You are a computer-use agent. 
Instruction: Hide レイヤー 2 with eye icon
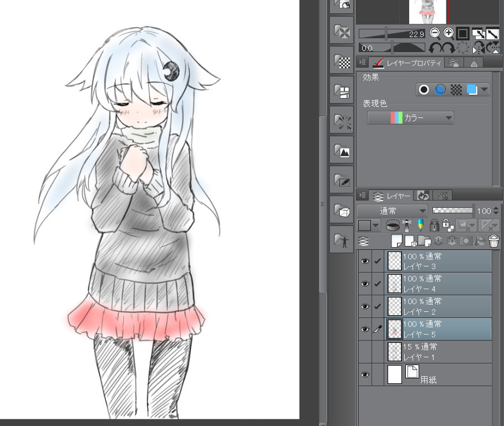tap(365, 306)
